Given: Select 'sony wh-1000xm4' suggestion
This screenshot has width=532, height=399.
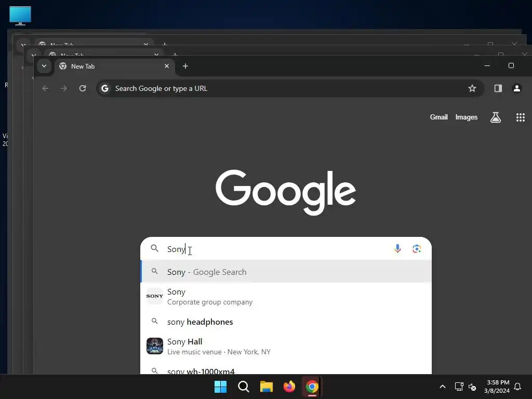Looking at the screenshot, I should point(286,370).
